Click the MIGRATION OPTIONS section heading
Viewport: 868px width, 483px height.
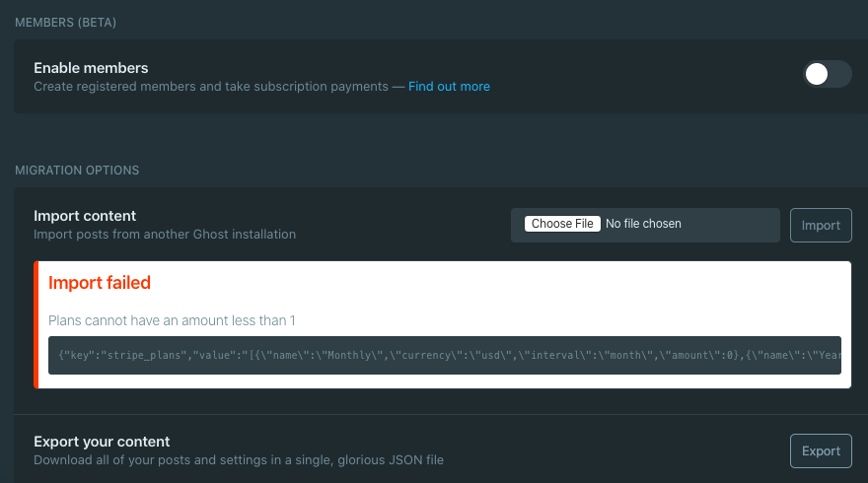click(x=77, y=171)
